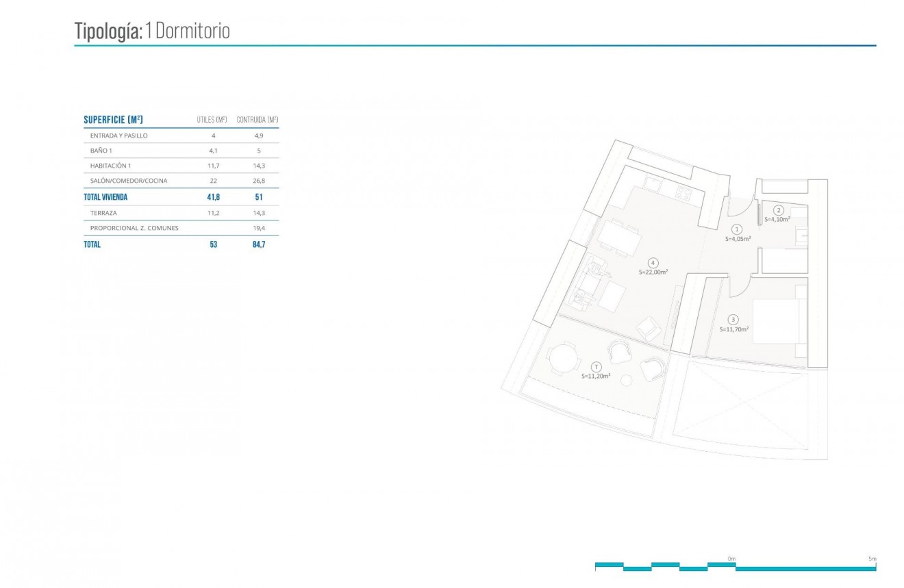Click the 5m mark on the scale bar
904x588 pixels.
(x=872, y=559)
